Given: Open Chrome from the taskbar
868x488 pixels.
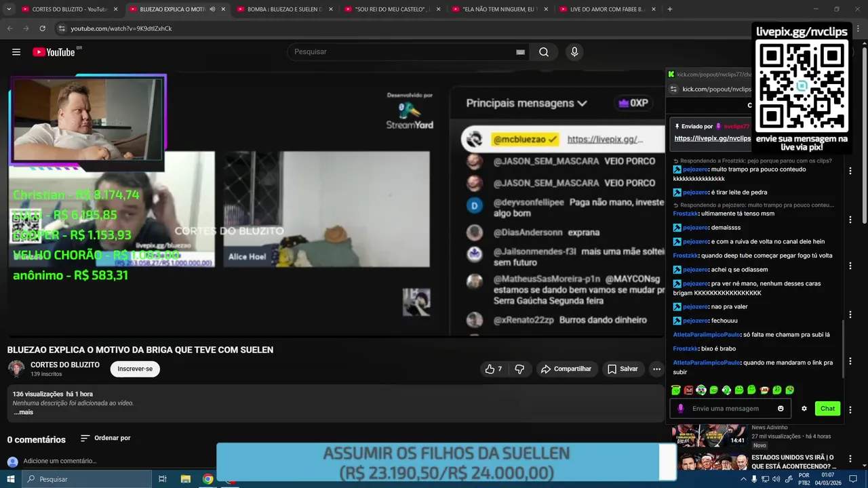Looking at the screenshot, I should (x=208, y=479).
